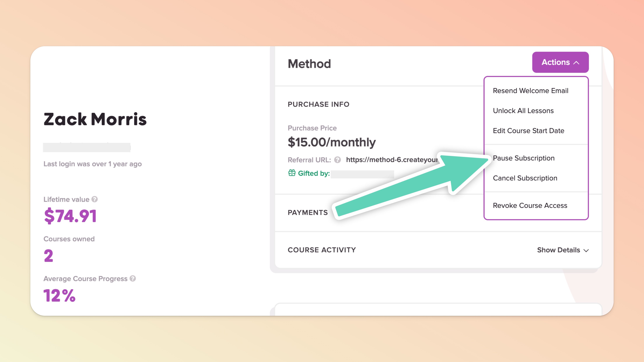Click the $15.00/monthly purchase price
This screenshot has height=362, width=644.
click(331, 142)
